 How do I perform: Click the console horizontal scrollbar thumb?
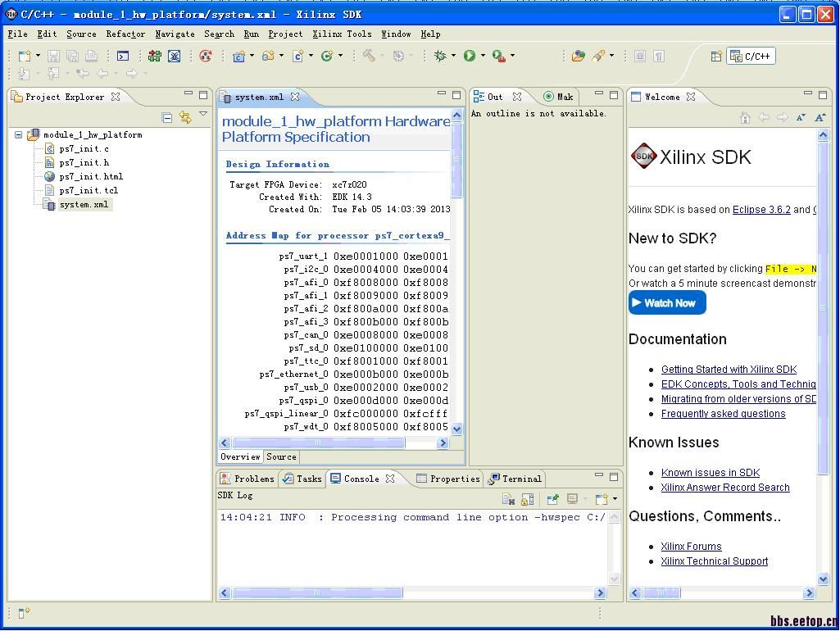click(318, 592)
